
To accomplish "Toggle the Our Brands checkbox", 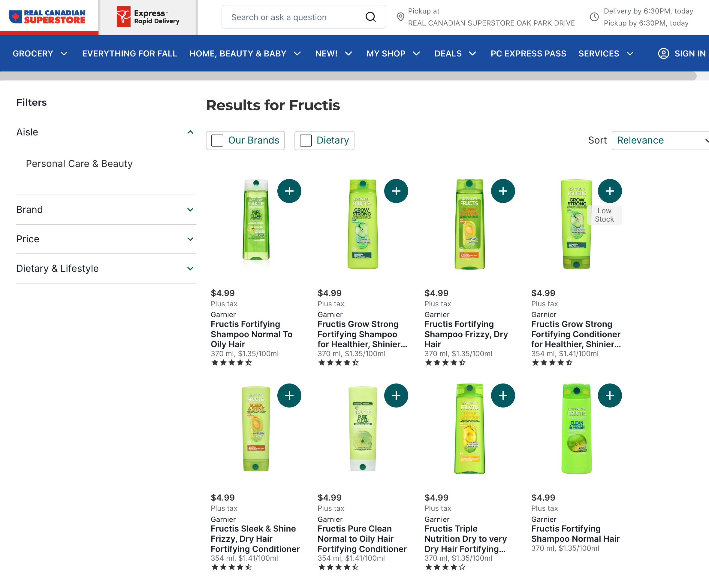I will (x=217, y=141).
